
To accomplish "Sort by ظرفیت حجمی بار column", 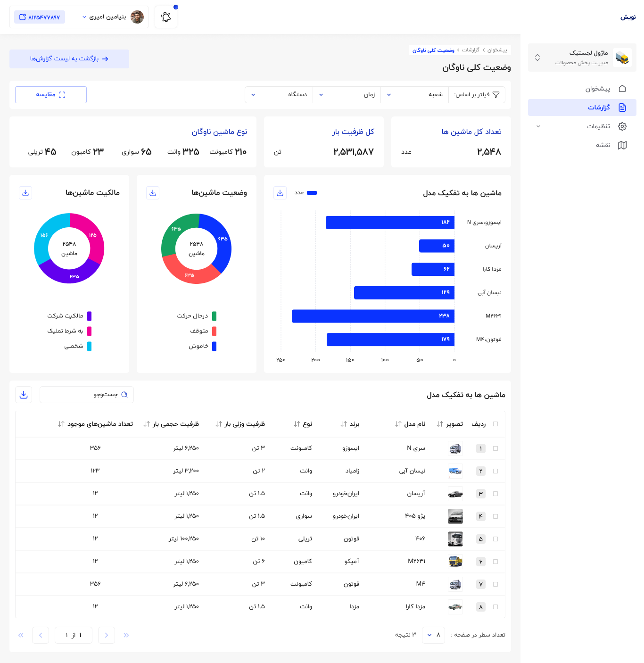I will pos(147,424).
